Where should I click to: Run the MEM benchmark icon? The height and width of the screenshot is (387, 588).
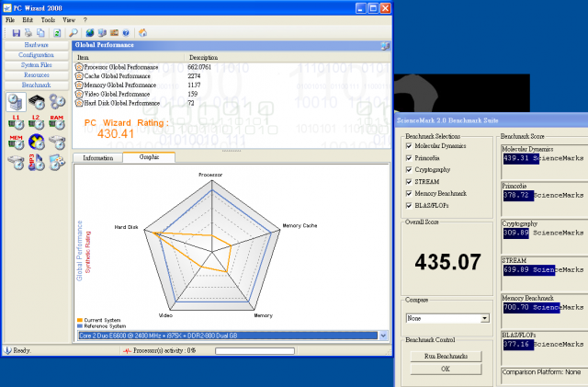point(17,142)
